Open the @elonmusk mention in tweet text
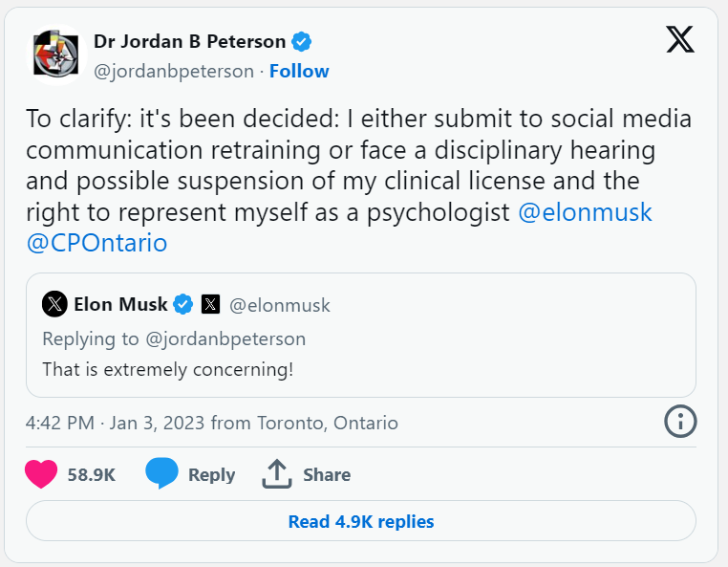Screen dimensions: 728x567 pyautogui.click(x=585, y=212)
